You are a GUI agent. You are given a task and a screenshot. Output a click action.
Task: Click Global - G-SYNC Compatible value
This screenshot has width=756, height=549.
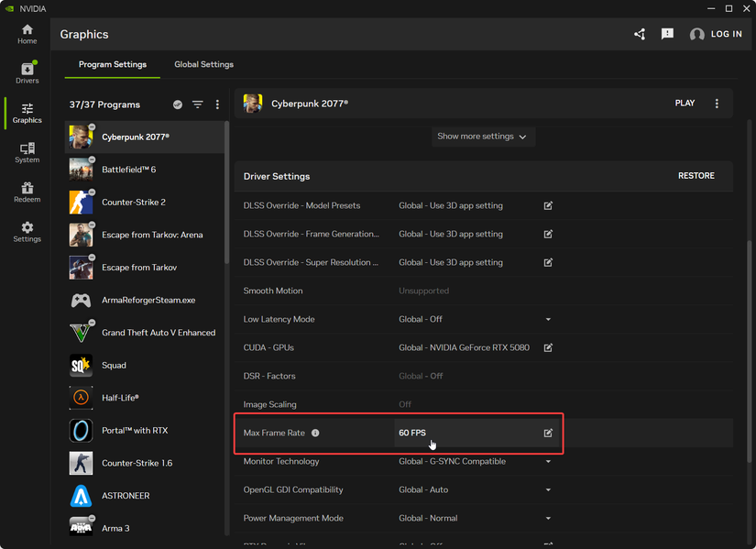(x=452, y=462)
